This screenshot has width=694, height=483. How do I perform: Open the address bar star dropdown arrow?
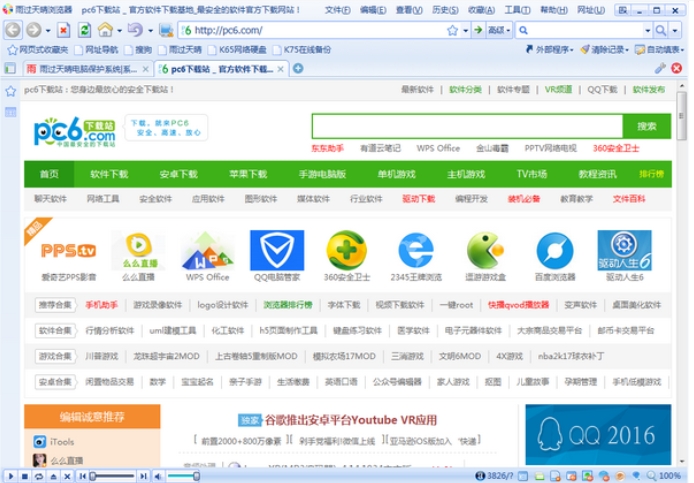point(465,31)
